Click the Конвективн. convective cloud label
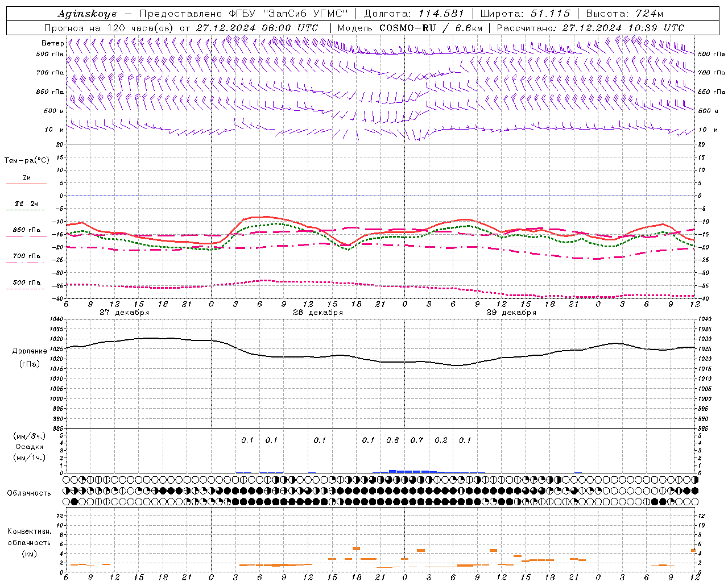The height and width of the screenshot is (582, 728). tap(29, 531)
